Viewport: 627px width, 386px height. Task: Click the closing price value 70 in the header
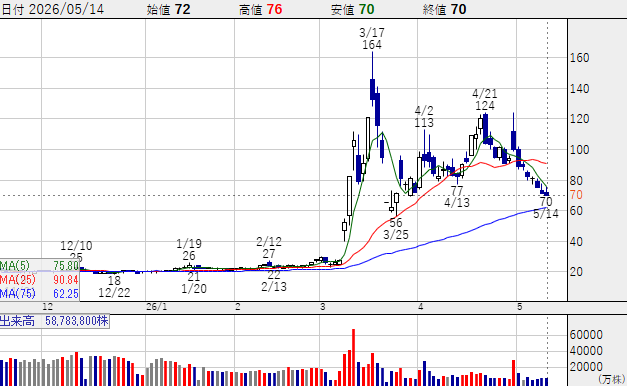click(458, 9)
